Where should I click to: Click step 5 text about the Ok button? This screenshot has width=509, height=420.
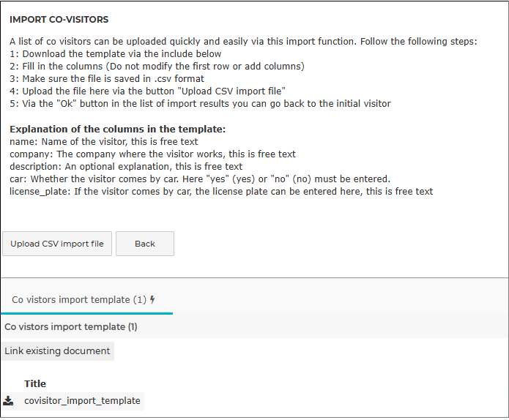pos(200,104)
